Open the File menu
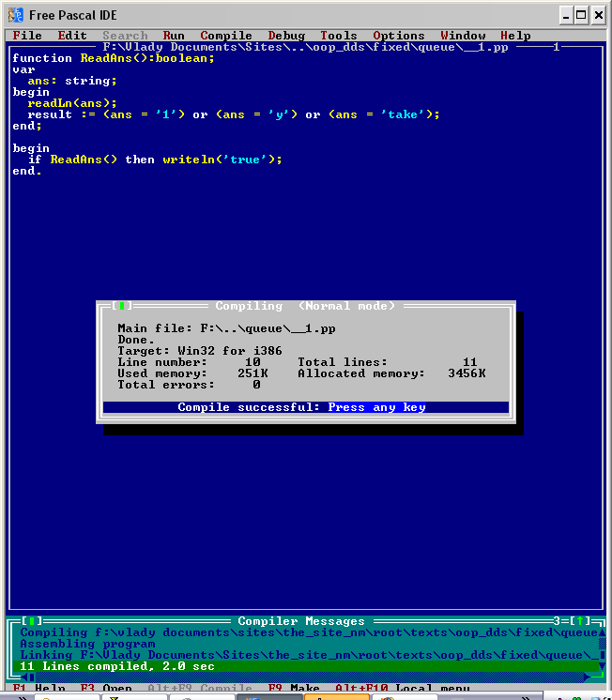612x700 pixels. 27,36
